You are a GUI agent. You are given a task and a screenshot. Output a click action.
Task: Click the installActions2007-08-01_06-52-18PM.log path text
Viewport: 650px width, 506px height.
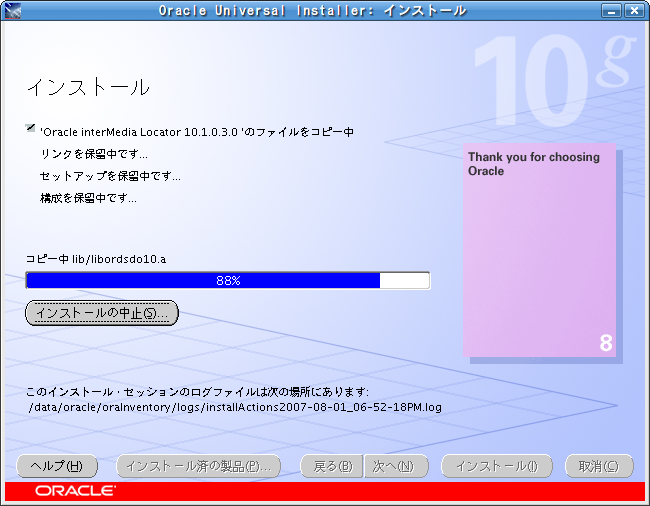(235, 407)
